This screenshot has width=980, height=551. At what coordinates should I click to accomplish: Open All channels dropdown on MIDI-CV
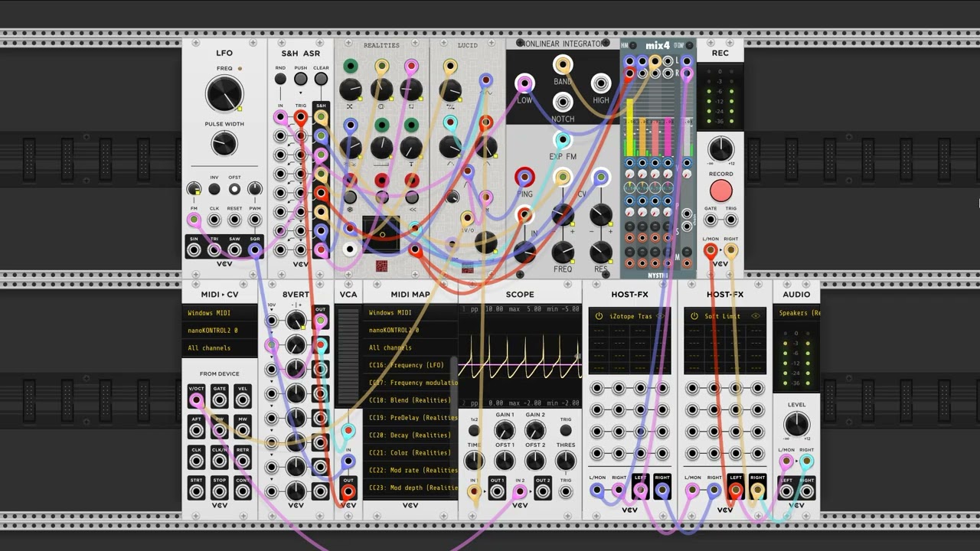tap(220, 348)
